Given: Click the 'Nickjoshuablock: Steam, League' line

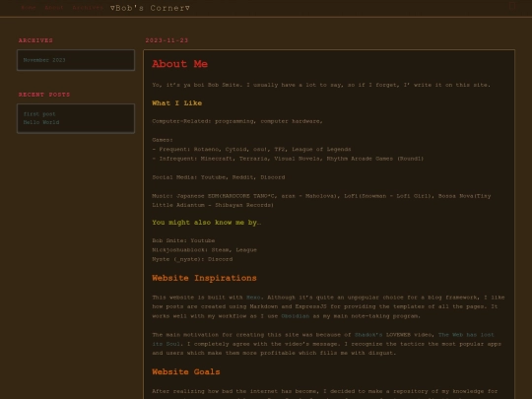Looking at the screenshot, I should [204, 249].
